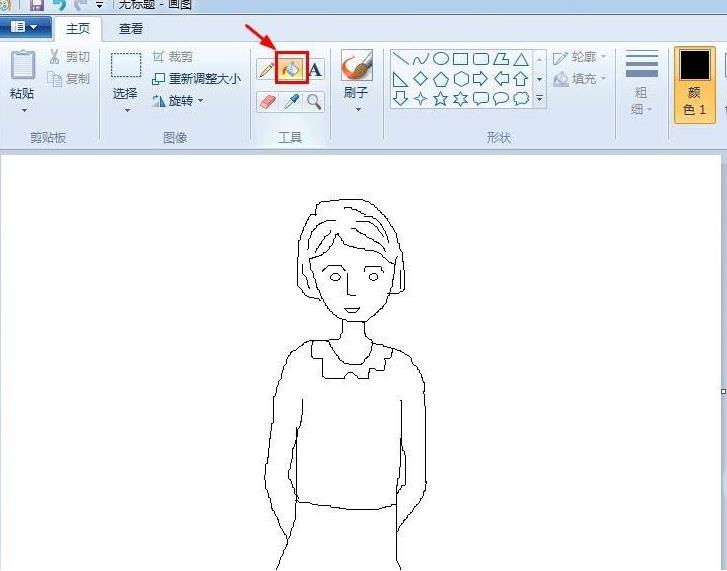Screen dimensions: 727x571
Task: Click Copy (复制)
Action: coord(69,79)
